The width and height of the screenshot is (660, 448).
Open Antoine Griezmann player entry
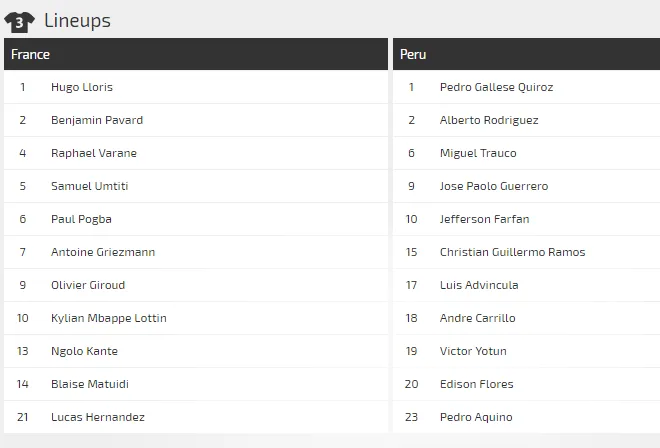(103, 252)
